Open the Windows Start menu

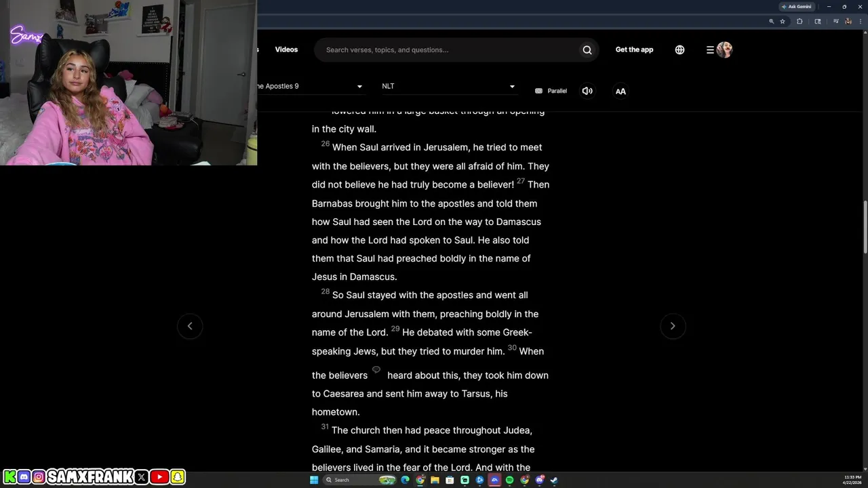pos(314,480)
